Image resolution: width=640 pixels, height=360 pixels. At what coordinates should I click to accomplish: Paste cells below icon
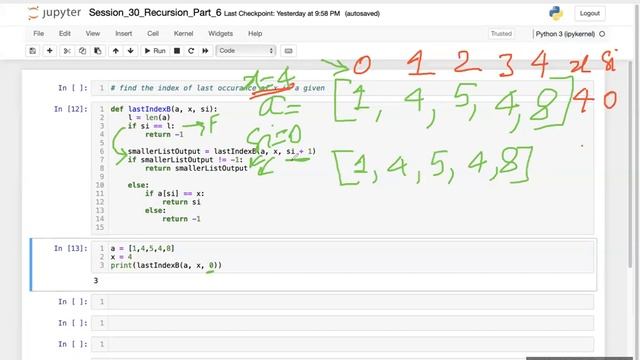pos(98,51)
